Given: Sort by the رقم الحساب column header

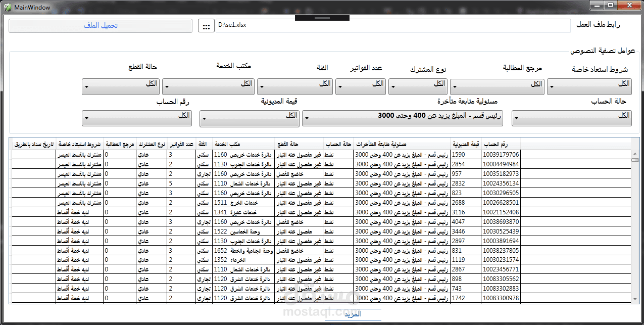Looking at the screenshot, I should point(501,144).
